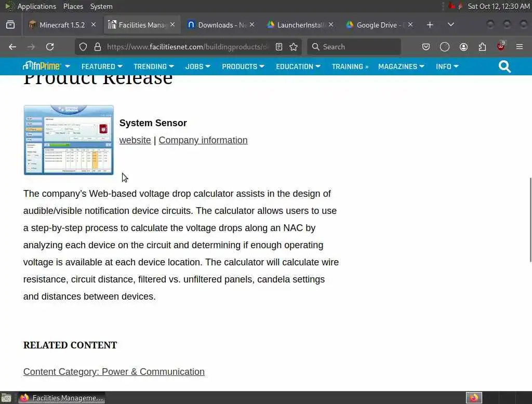This screenshot has width=532, height=404.
Task: Bookmark this page with the star
Action: point(294,47)
